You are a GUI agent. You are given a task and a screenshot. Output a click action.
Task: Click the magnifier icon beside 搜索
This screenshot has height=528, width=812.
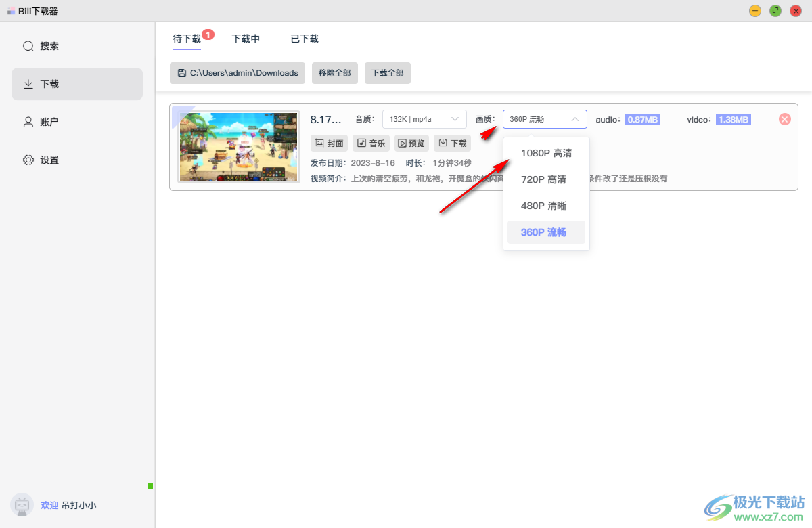pyautogui.click(x=28, y=46)
